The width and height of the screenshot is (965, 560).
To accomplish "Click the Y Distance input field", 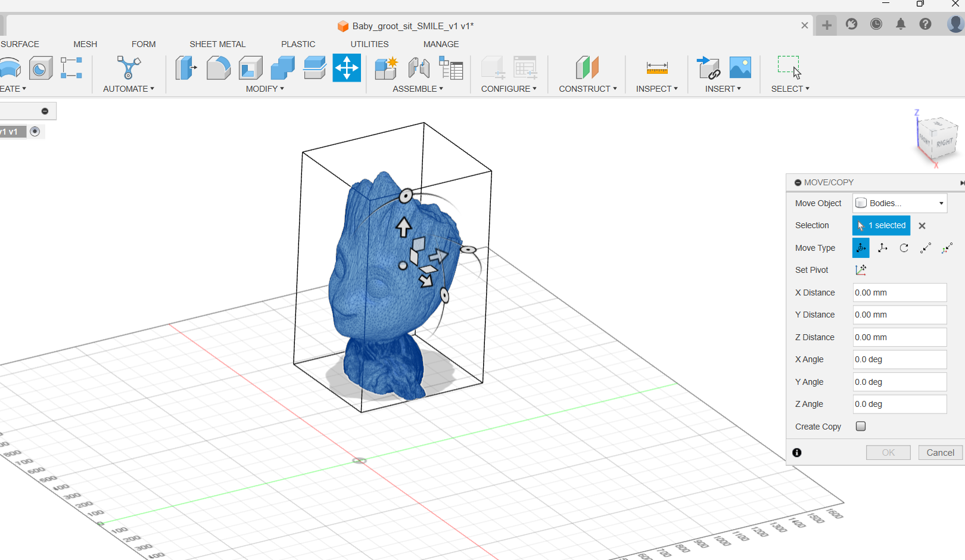I will click(x=899, y=315).
